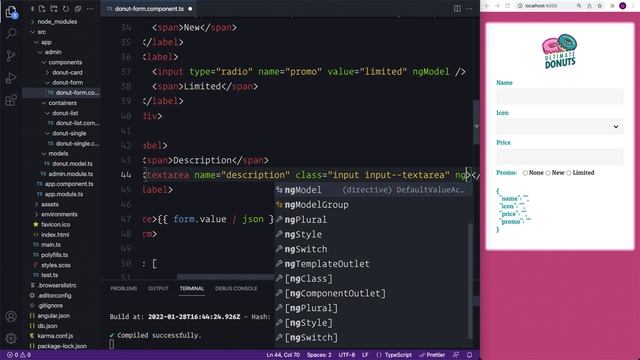The width and height of the screenshot is (640, 360).
Task: Click Refresh Explorer icon
Action: (66, 9)
